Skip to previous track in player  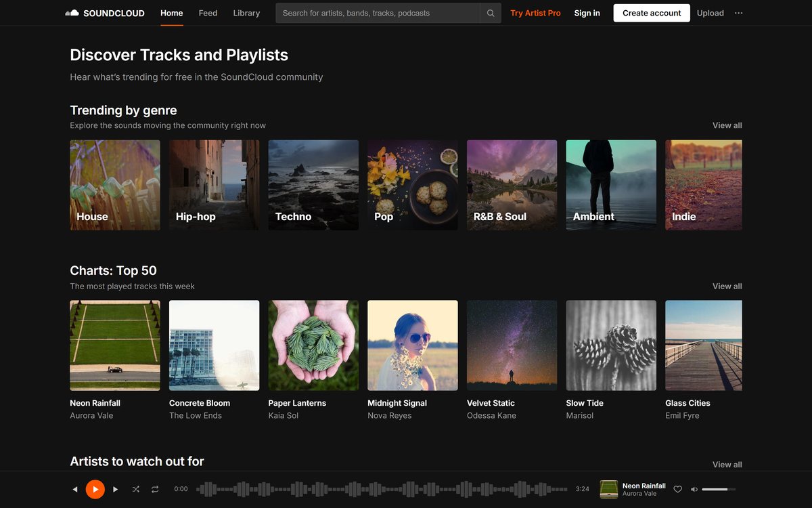point(75,489)
